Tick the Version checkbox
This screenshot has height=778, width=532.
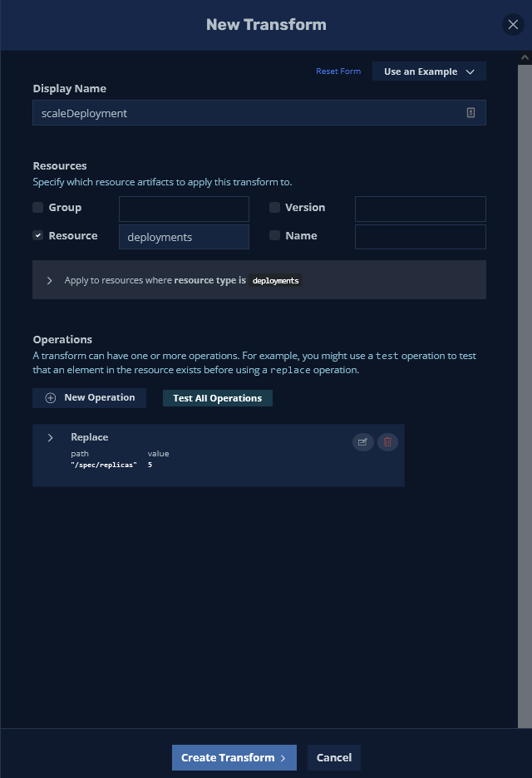point(274,208)
